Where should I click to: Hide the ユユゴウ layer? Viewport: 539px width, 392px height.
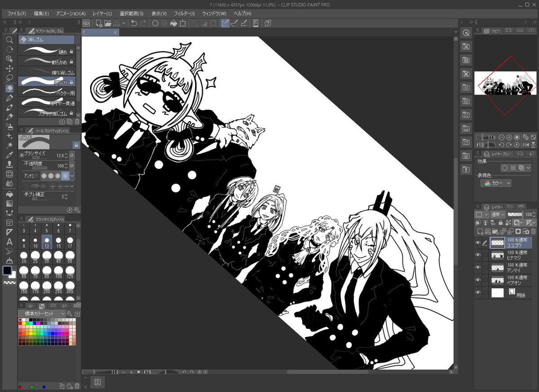(x=478, y=243)
